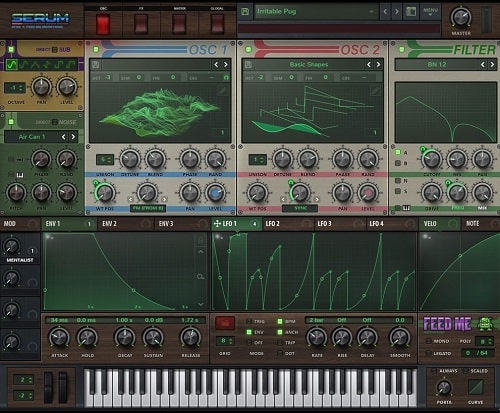Enable or disable the Sub oscillator
This screenshot has height=413, width=500.
point(11,50)
